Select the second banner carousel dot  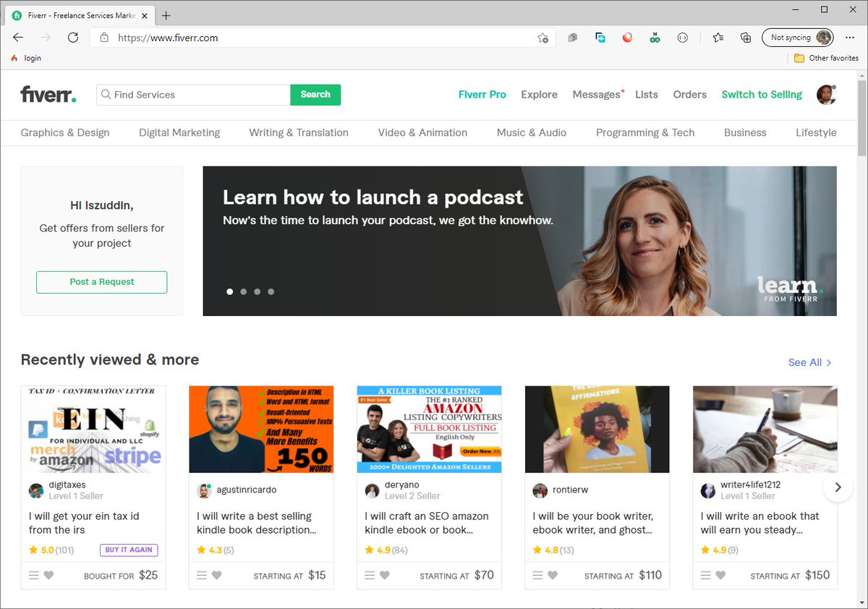244,291
